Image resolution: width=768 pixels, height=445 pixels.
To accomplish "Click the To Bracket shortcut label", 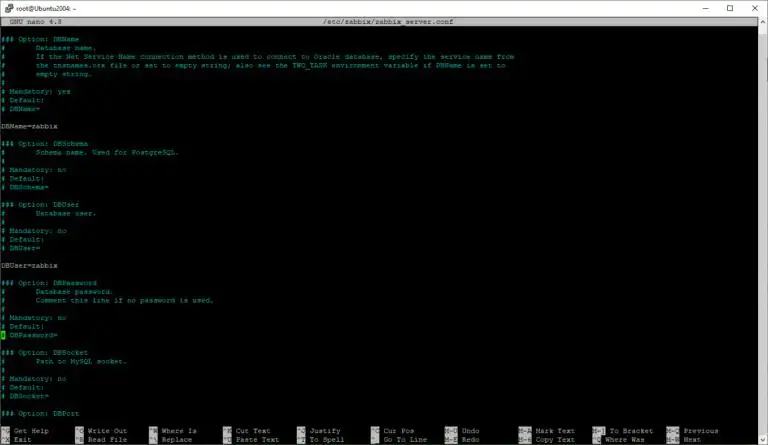I will (631, 431).
